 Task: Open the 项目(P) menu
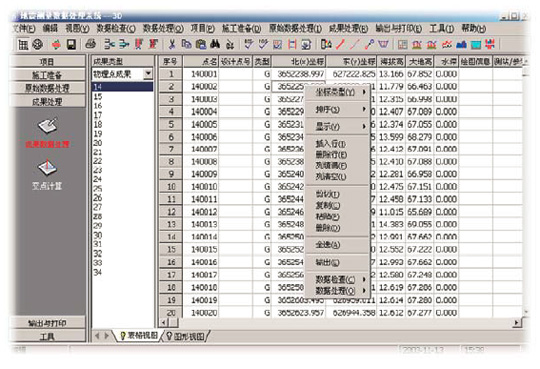pyautogui.click(x=202, y=28)
